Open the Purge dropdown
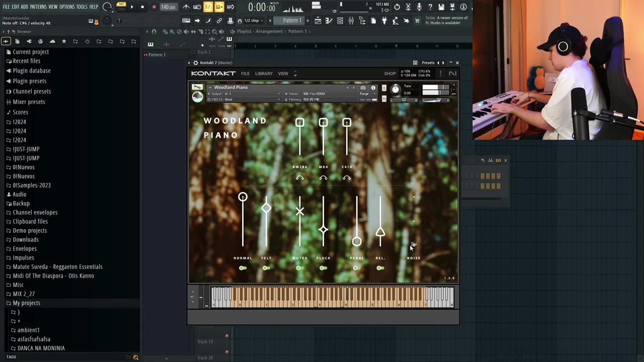The width and height of the screenshot is (644, 362). coord(366,94)
